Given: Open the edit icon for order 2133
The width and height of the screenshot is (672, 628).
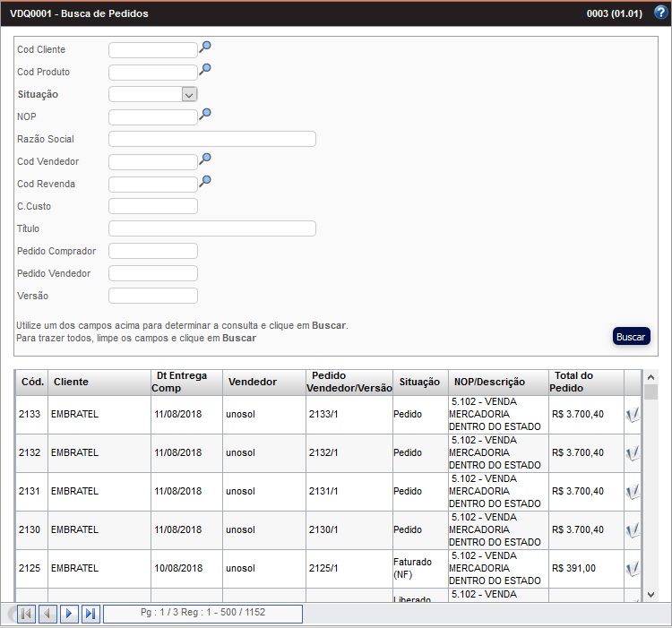Looking at the screenshot, I should tap(633, 415).
